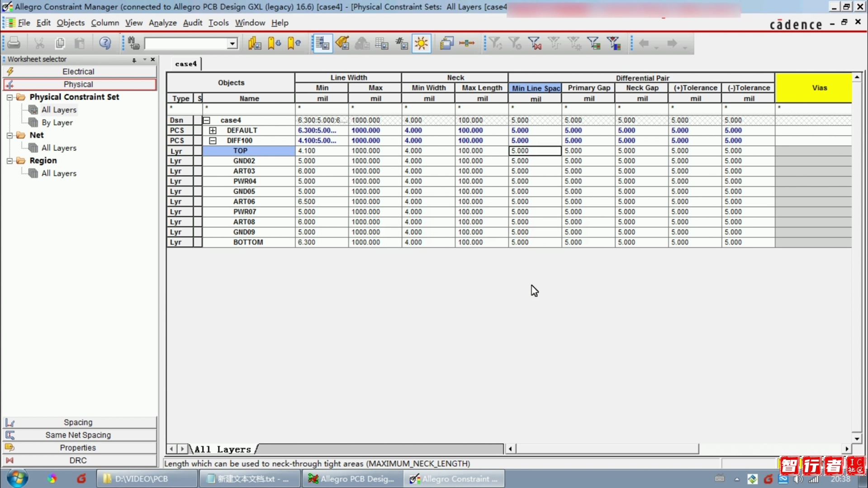Open the toolbar combo box dropdown arrow
Image resolution: width=868 pixels, height=488 pixels.
[x=232, y=43]
